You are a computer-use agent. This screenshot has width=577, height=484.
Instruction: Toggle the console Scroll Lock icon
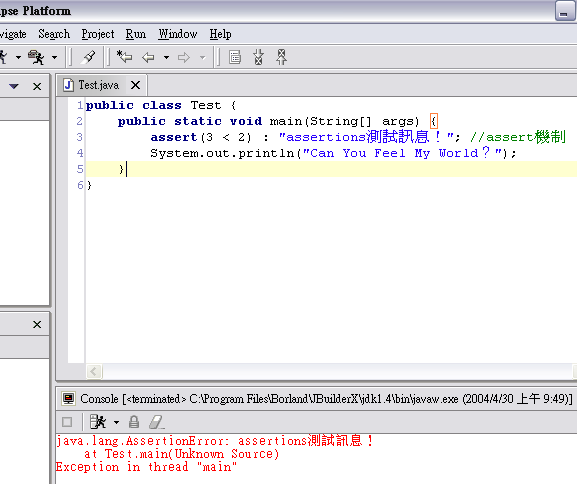point(134,422)
